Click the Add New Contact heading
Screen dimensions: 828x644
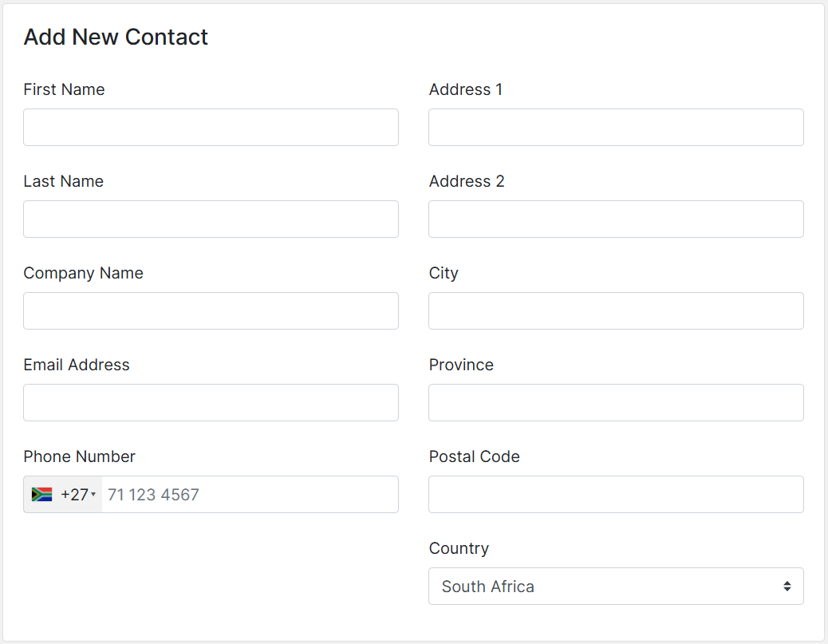[116, 37]
